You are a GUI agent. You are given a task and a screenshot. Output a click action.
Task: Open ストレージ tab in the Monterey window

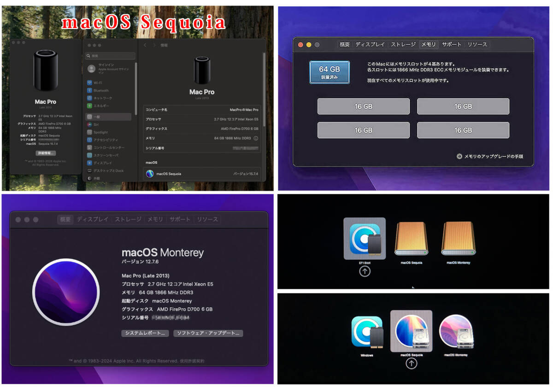click(x=128, y=219)
